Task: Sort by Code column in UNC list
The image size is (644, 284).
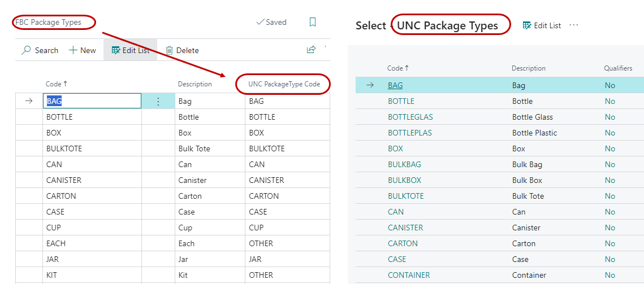Action: tap(398, 68)
